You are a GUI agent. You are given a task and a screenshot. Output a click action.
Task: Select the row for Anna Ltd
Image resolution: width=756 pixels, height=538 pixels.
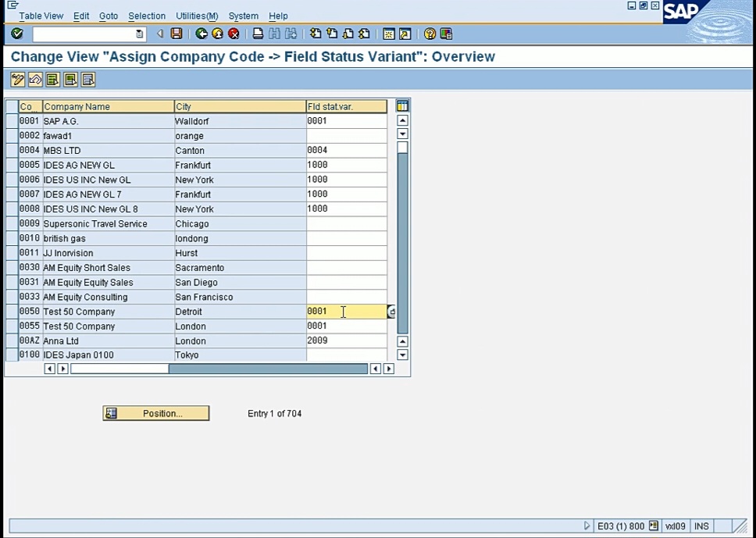[12, 340]
